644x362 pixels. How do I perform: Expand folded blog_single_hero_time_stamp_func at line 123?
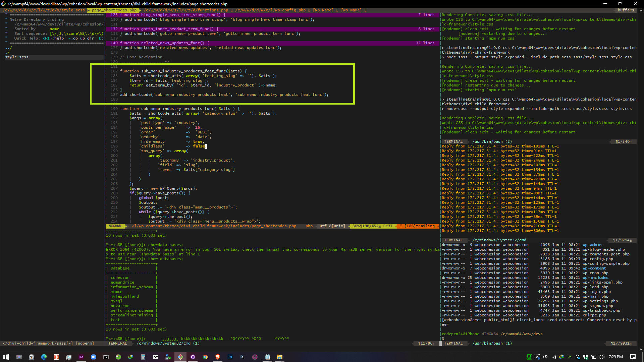[x=272, y=15]
